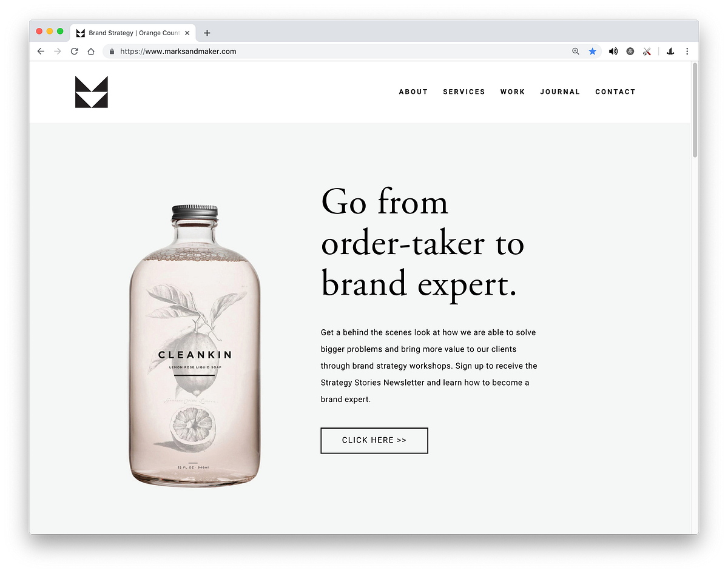Go to the WORK page
This screenshot has height=573, width=728.
click(x=513, y=92)
